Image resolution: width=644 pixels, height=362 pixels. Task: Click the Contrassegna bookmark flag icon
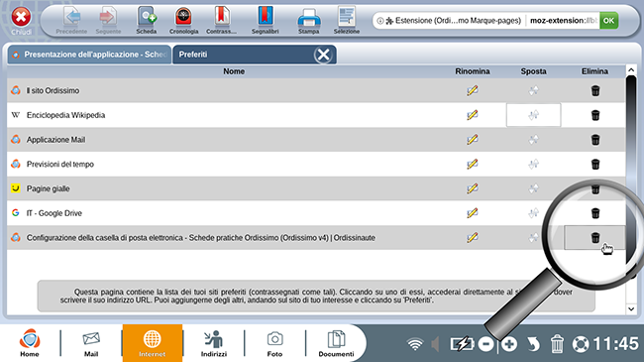coord(221,20)
